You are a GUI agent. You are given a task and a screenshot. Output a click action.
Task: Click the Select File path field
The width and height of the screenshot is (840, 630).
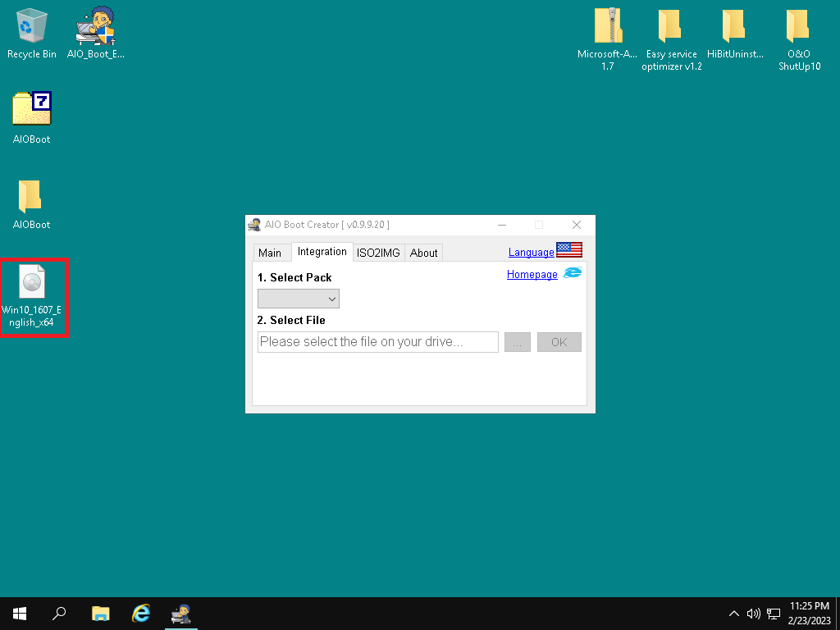377,342
